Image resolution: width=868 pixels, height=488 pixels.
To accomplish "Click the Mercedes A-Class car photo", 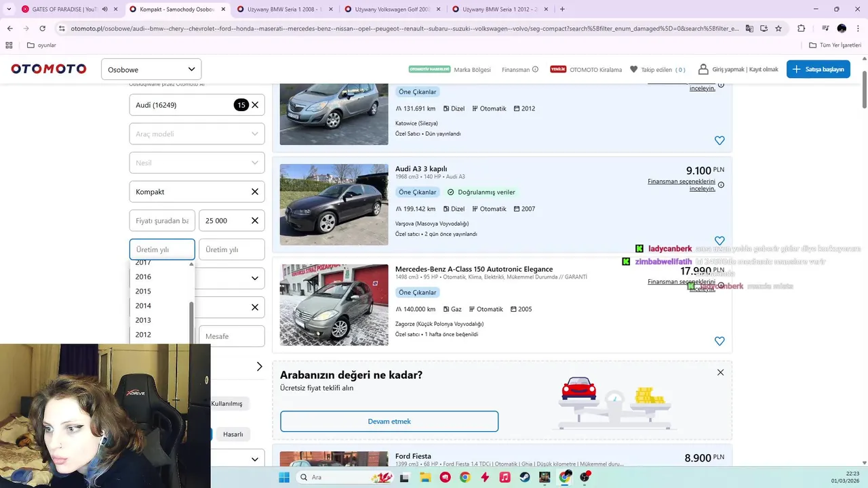I will [x=334, y=305].
